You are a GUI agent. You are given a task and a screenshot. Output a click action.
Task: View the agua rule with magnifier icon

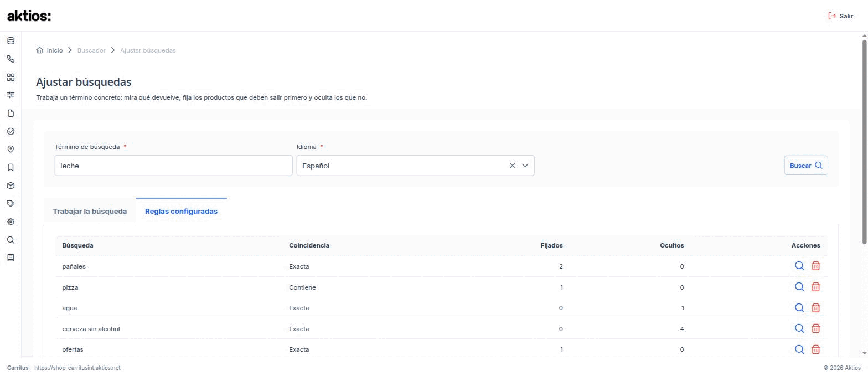pos(799,308)
